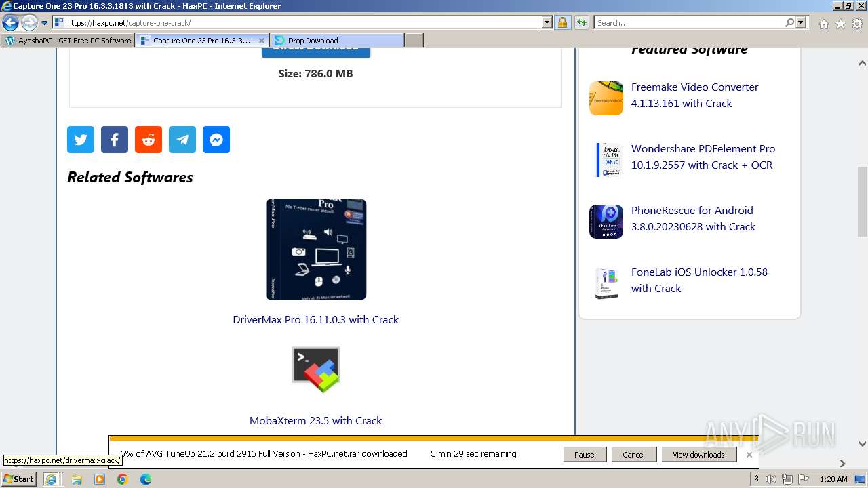Image resolution: width=868 pixels, height=488 pixels.
Task: Click the taskbar clock 1:28 AM
Action: (833, 479)
